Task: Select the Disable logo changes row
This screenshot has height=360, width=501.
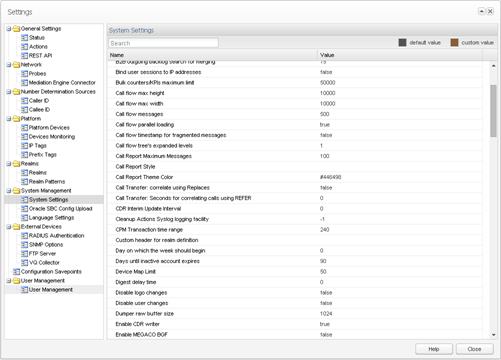Action: tap(295, 293)
